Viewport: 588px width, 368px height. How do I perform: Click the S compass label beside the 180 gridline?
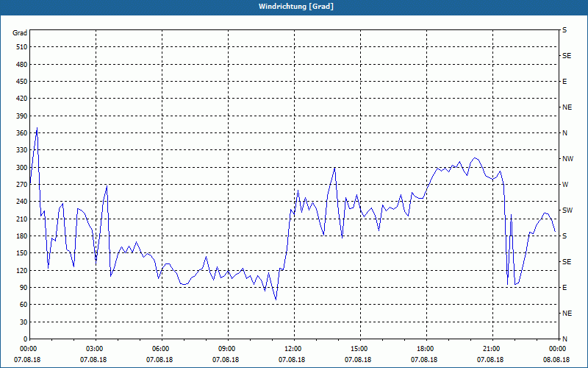564,236
